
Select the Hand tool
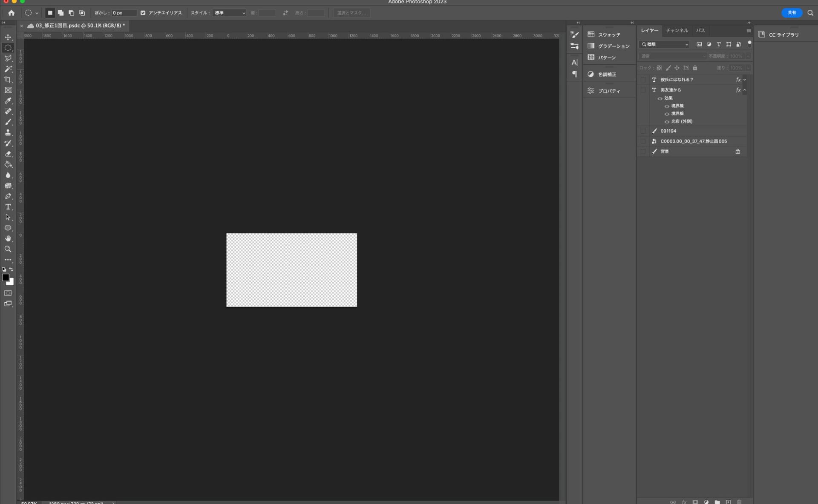pyautogui.click(x=8, y=238)
